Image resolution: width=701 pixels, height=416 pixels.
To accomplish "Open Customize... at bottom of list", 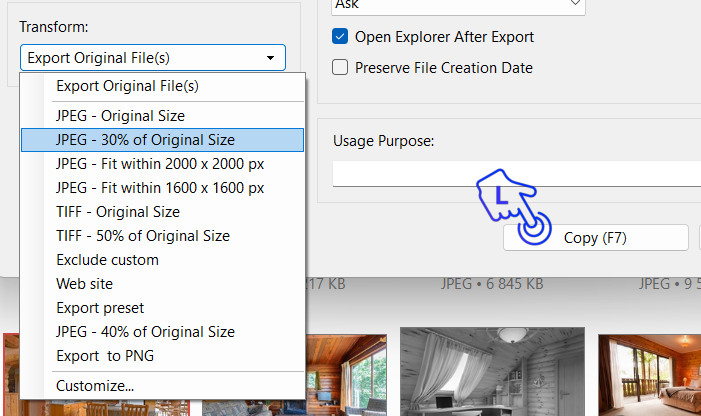I will coord(95,386).
